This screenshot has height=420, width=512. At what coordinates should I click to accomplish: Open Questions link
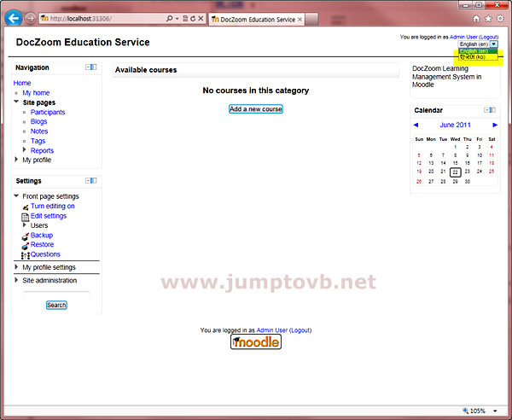[x=45, y=254]
